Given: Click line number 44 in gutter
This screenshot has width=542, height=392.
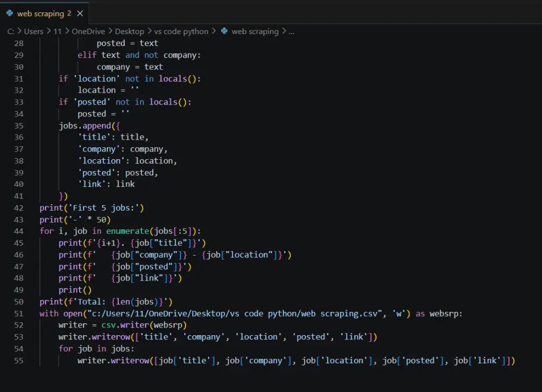Looking at the screenshot, I should click(18, 231).
